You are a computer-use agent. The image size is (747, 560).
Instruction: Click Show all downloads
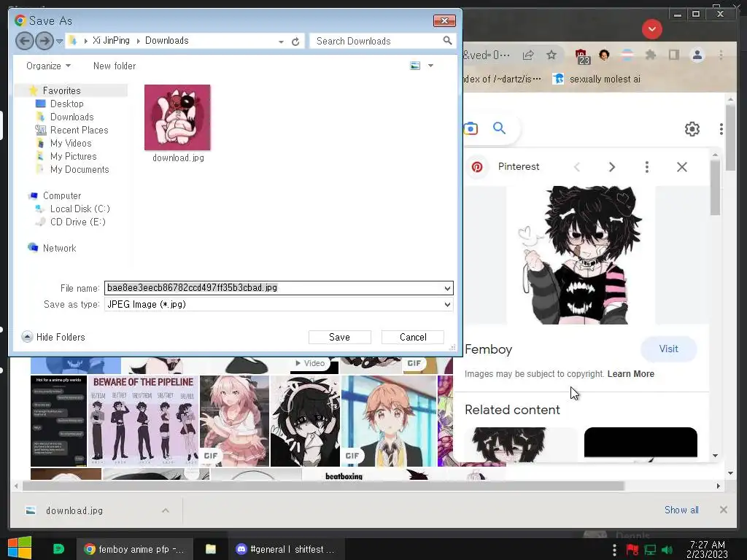click(681, 510)
